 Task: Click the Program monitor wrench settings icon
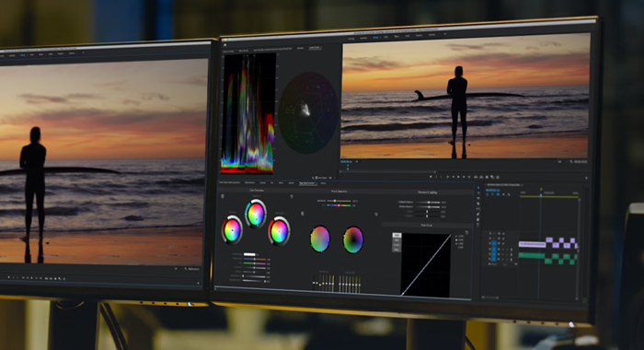[571, 161]
